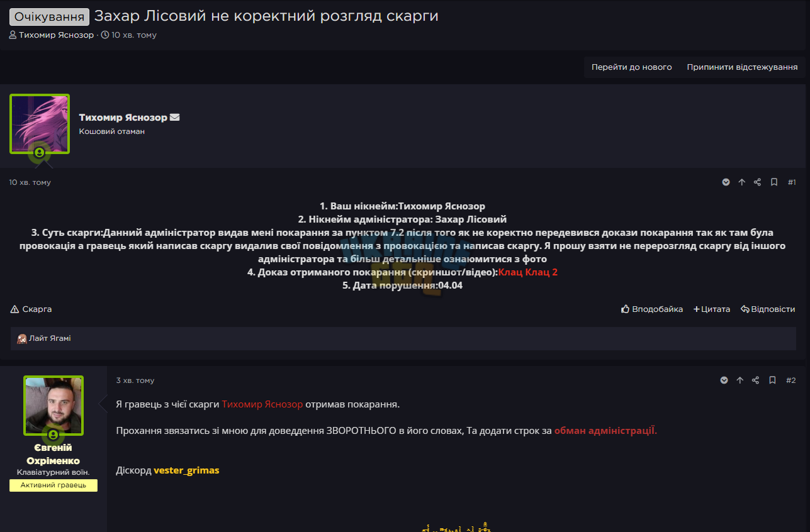Click Припинити відстежування button
Image resolution: width=810 pixels, height=532 pixels.
[742, 67]
